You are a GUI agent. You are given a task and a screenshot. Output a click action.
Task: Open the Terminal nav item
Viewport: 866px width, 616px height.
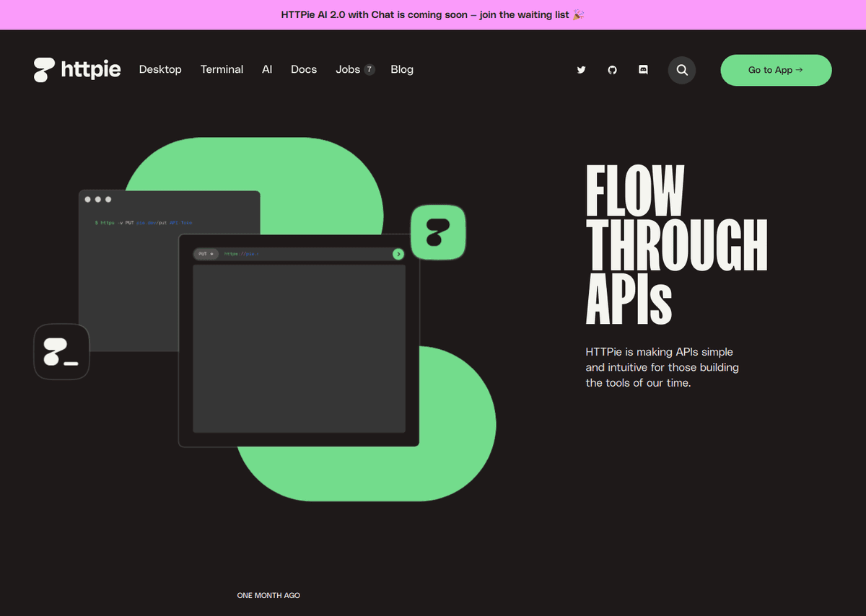[222, 70]
